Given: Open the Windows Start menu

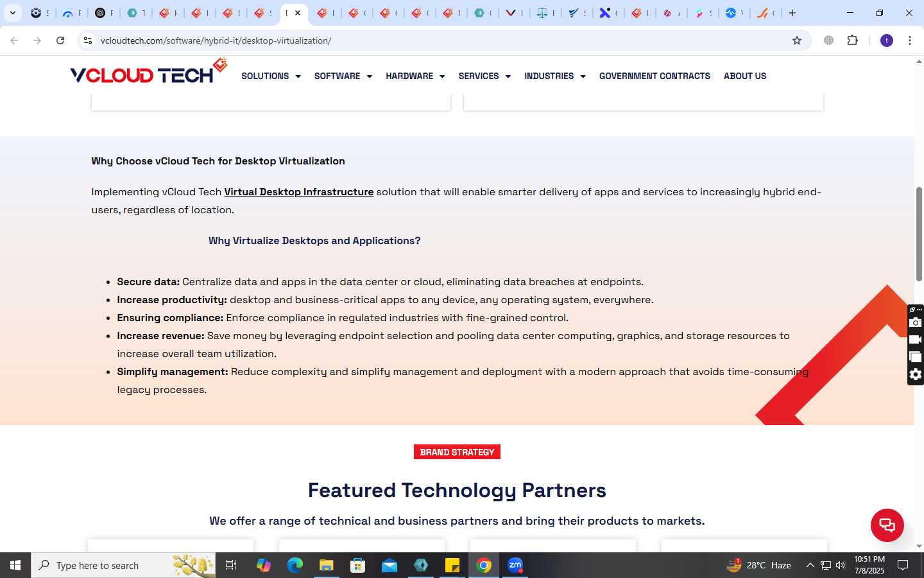Looking at the screenshot, I should 15,565.
